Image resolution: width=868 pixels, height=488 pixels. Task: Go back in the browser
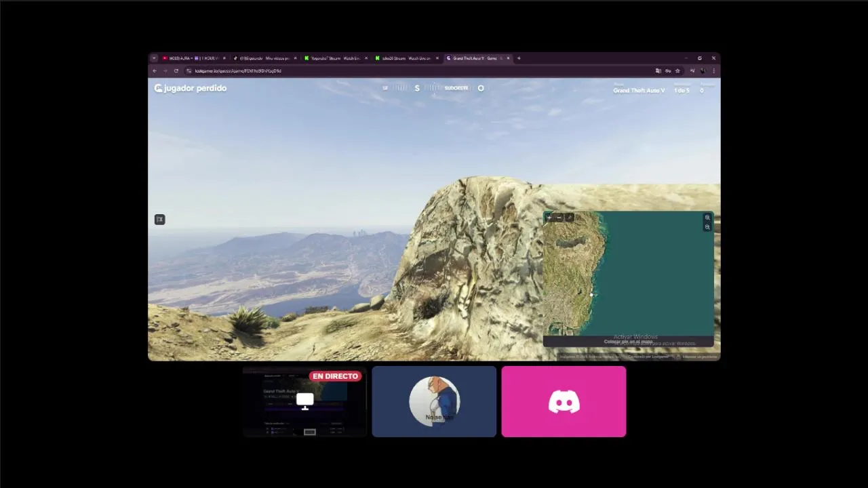click(x=155, y=70)
